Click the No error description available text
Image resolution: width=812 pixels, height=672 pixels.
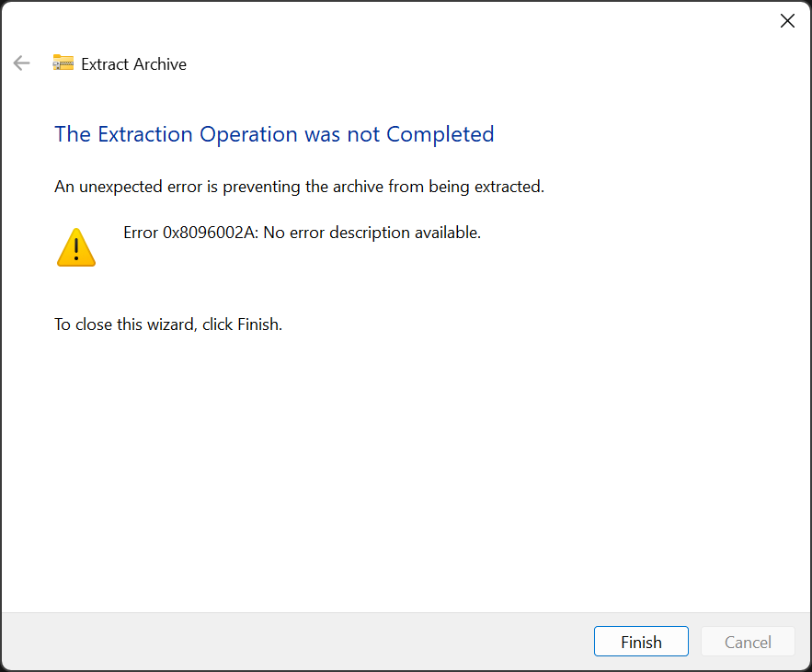coord(372,233)
